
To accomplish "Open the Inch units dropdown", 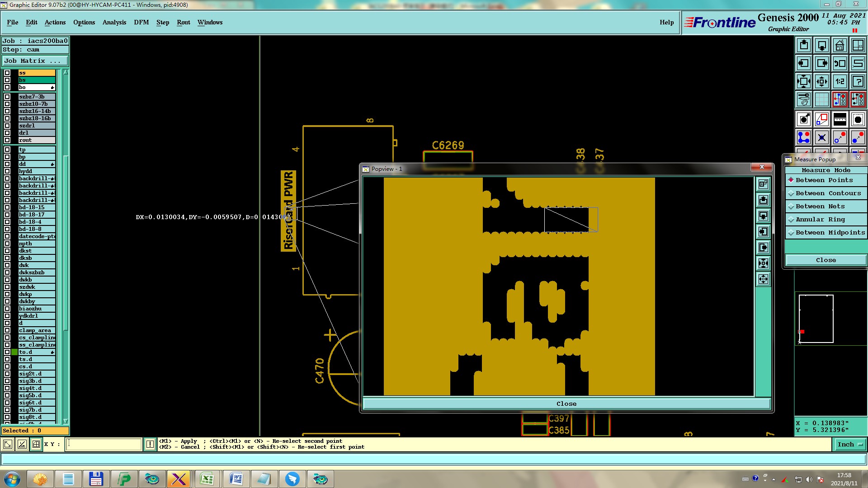I will (849, 444).
